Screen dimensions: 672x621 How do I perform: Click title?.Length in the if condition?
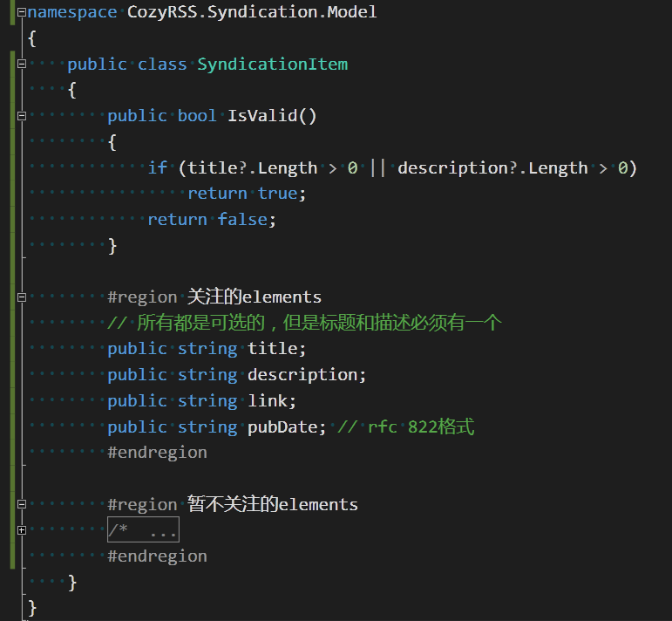(x=253, y=168)
